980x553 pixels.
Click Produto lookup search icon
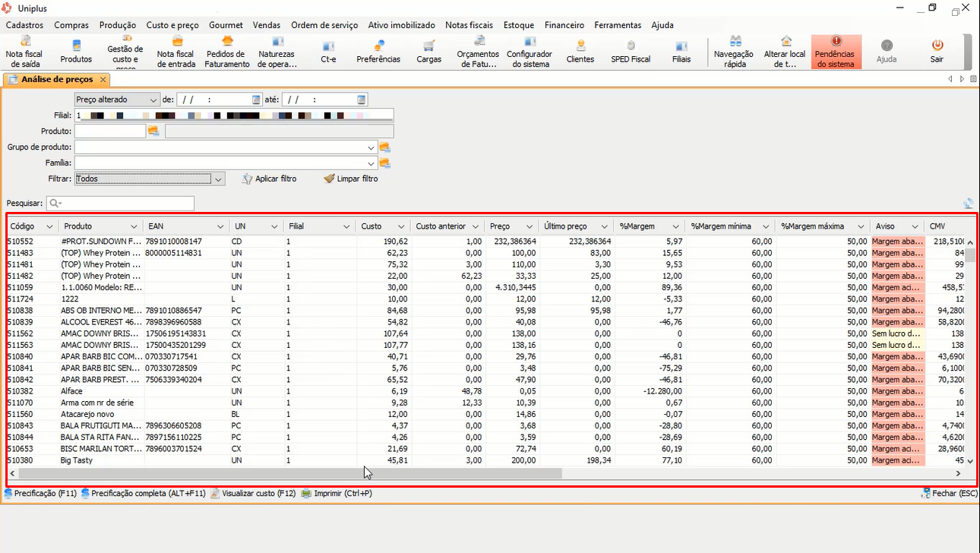[153, 131]
